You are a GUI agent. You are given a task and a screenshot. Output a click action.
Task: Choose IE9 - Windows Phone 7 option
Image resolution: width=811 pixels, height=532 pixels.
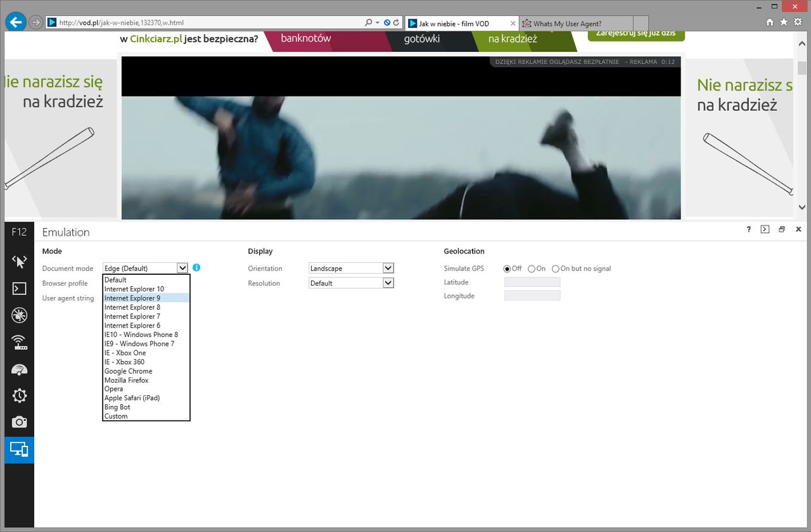tap(146, 343)
